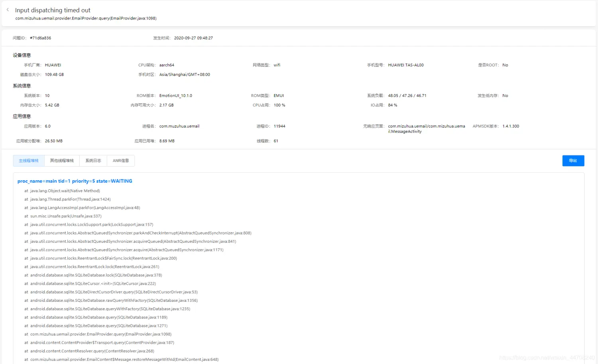Select the subtitle EmailProvider.java:1098 line under title

point(86,18)
